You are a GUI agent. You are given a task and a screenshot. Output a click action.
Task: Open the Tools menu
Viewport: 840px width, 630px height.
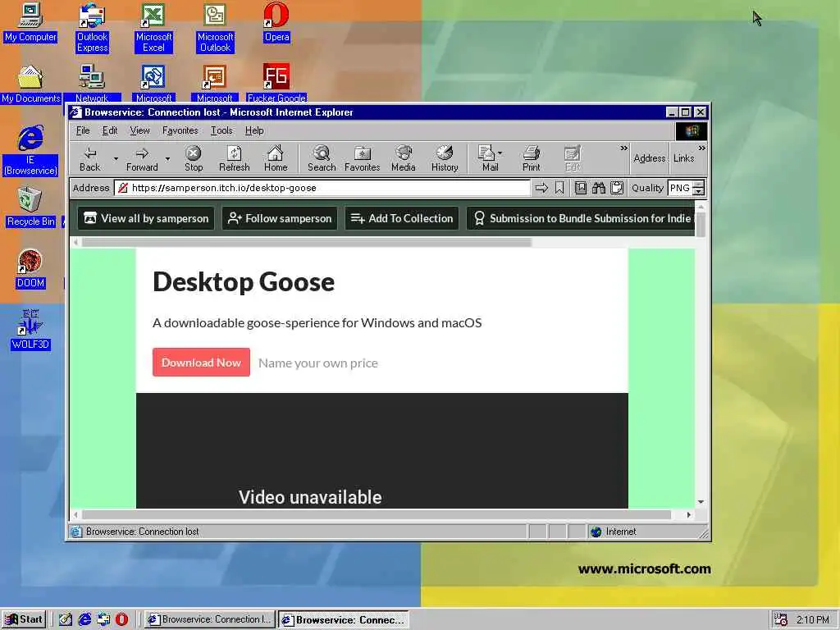pyautogui.click(x=221, y=130)
